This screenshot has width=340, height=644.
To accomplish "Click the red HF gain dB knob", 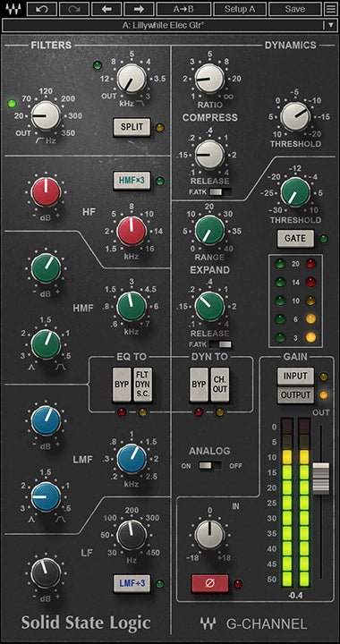I will [x=46, y=191].
